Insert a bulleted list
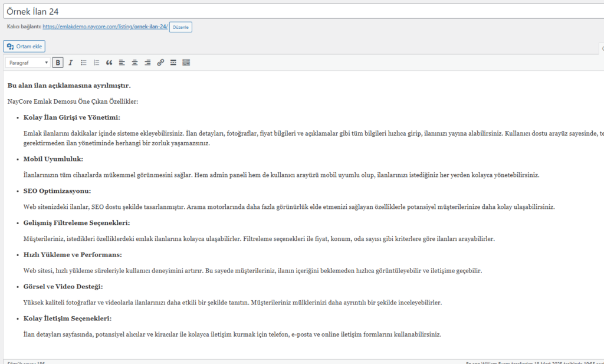Screen dimensions: 604x364 (x=84, y=63)
